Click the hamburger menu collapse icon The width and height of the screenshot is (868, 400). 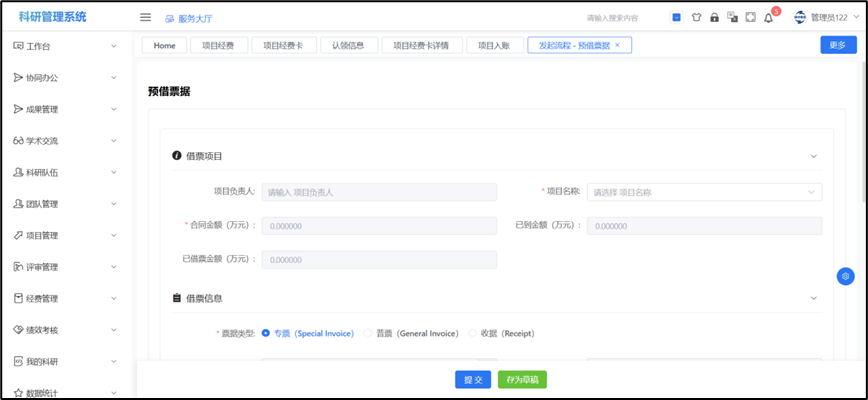145,18
